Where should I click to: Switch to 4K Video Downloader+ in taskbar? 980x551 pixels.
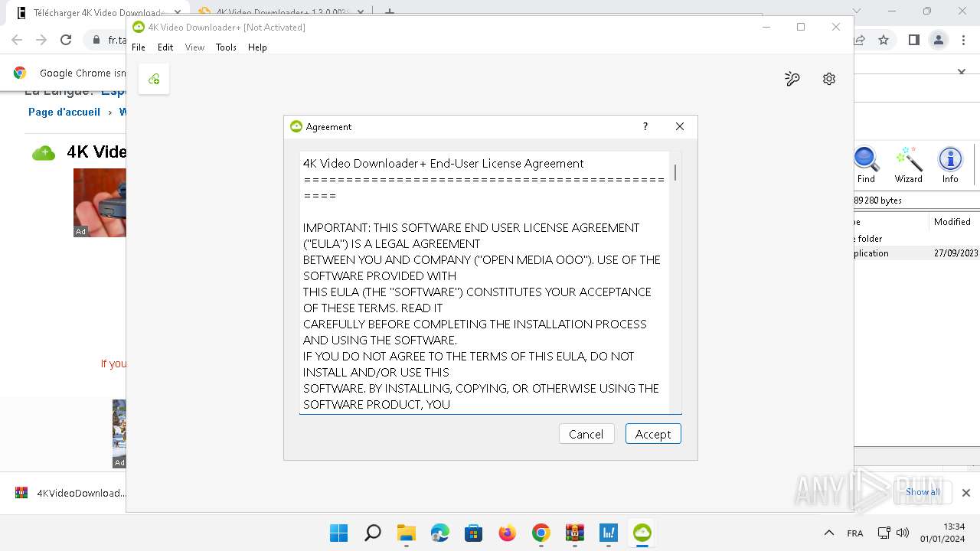pyautogui.click(x=642, y=533)
